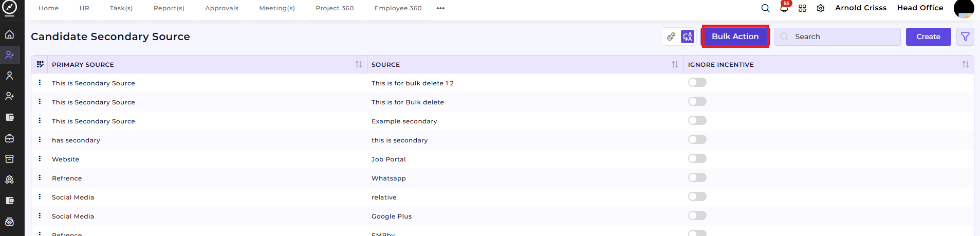The height and width of the screenshot is (236, 980).
Task: Go to the Home menu
Action: (48, 8)
